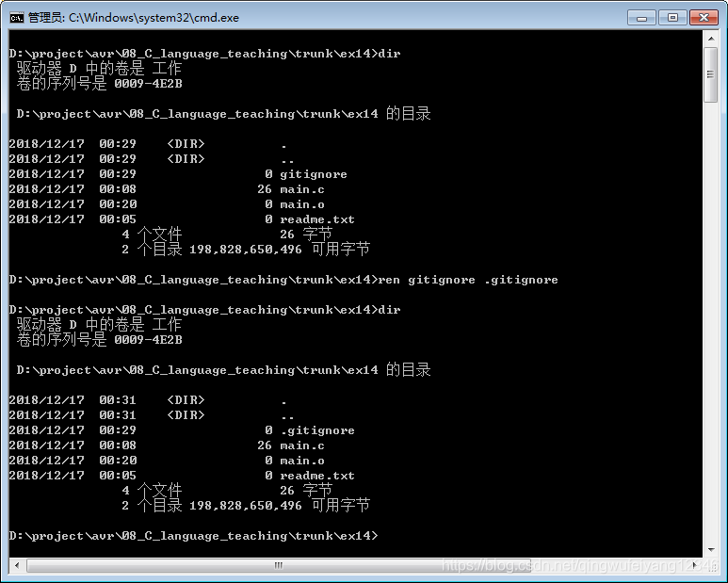Open the cmd.exe system menu icon
This screenshot has width=728, height=583.
click(x=17, y=18)
